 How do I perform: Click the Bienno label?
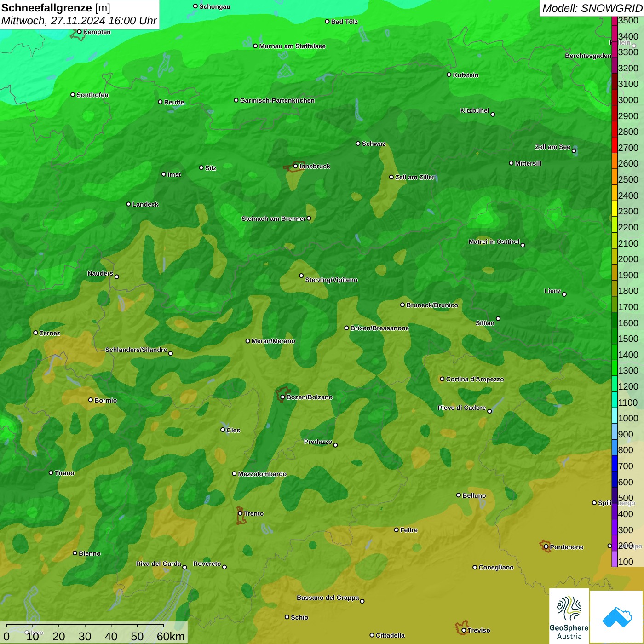tap(89, 553)
